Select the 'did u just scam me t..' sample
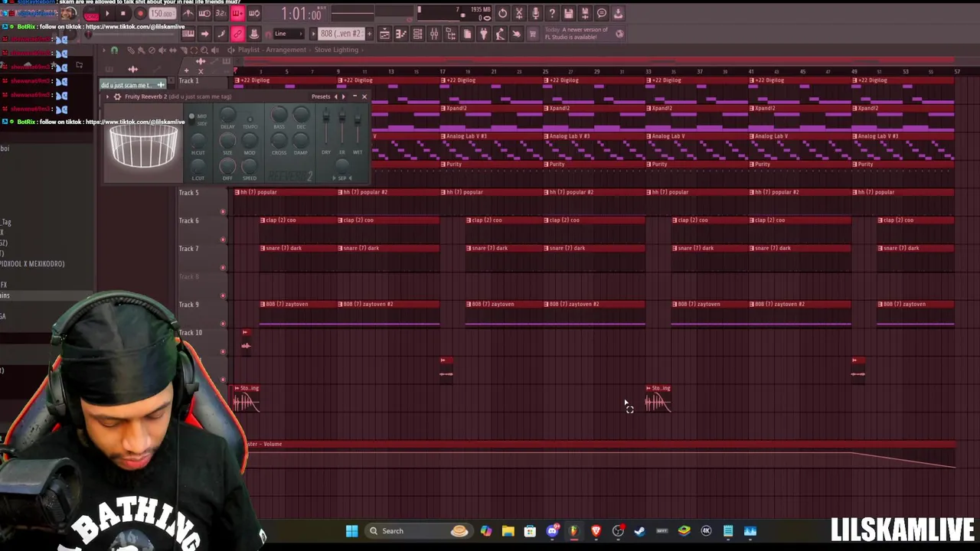 132,85
